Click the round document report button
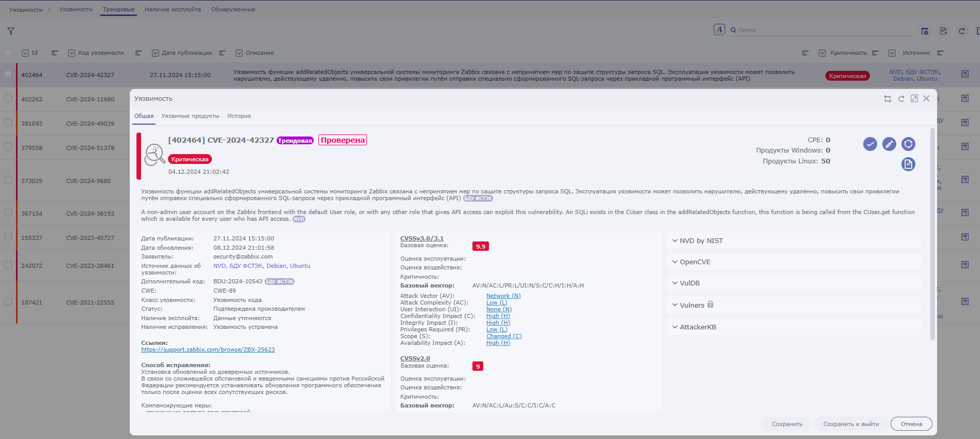The image size is (980, 439). coord(908,164)
